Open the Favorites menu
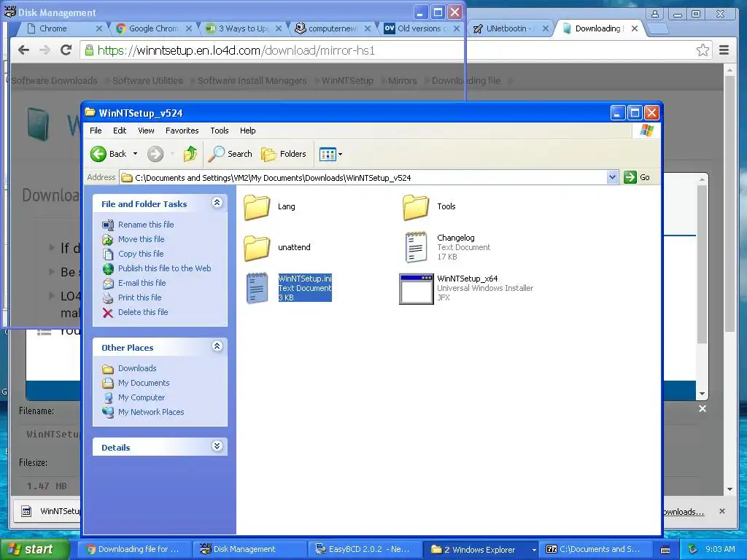 182,131
